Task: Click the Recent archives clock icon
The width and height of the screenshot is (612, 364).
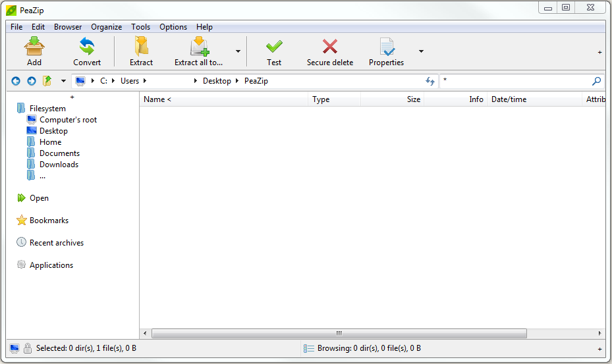Action: 21,242
